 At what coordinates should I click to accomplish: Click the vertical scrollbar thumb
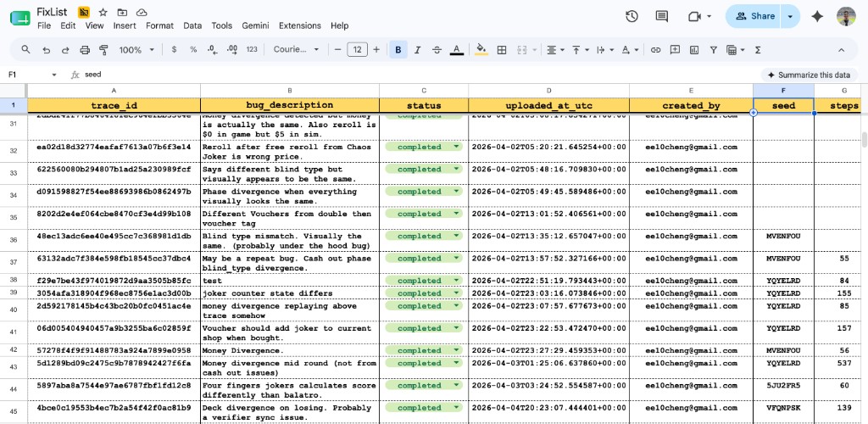click(864, 139)
